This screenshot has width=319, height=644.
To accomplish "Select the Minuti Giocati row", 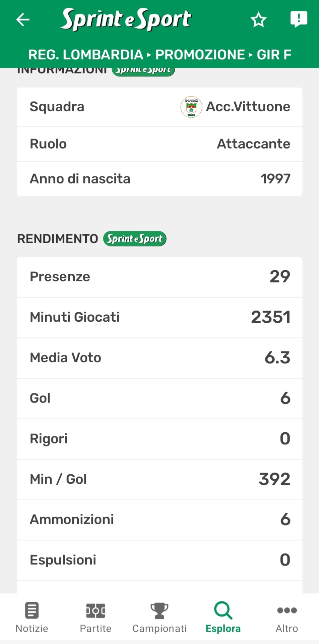I will pos(159,317).
